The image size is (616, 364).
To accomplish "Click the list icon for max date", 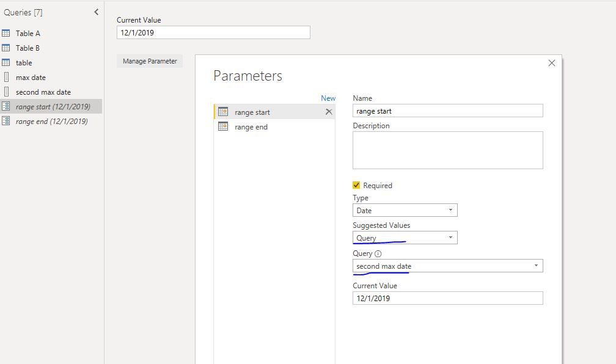I will 6,77.
